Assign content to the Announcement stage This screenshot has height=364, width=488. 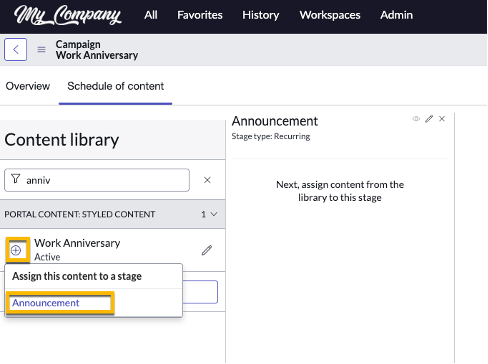pos(46,303)
